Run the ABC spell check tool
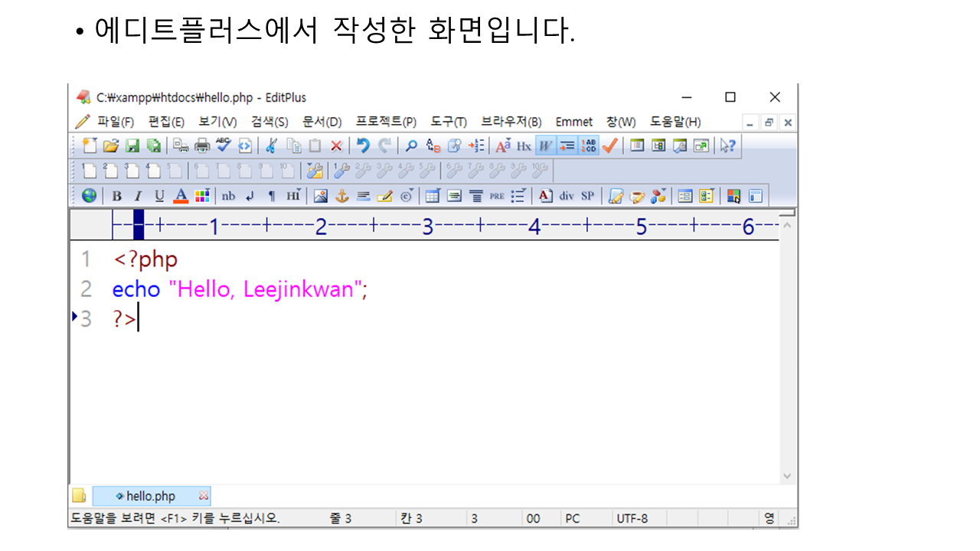The width and height of the screenshot is (980, 551). [224, 145]
